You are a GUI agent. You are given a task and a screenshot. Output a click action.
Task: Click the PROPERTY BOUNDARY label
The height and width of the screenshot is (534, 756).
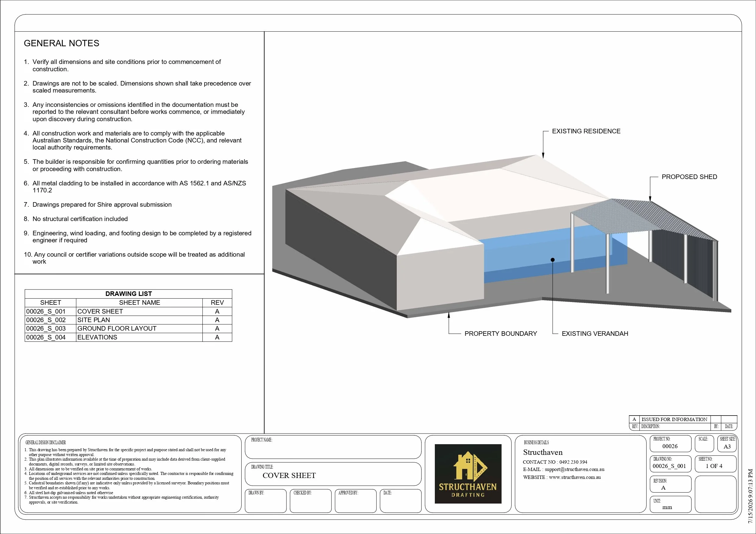pyautogui.click(x=500, y=334)
